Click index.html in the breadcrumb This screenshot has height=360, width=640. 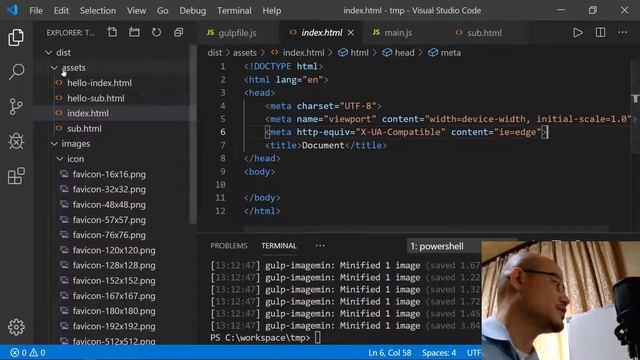[x=303, y=53]
